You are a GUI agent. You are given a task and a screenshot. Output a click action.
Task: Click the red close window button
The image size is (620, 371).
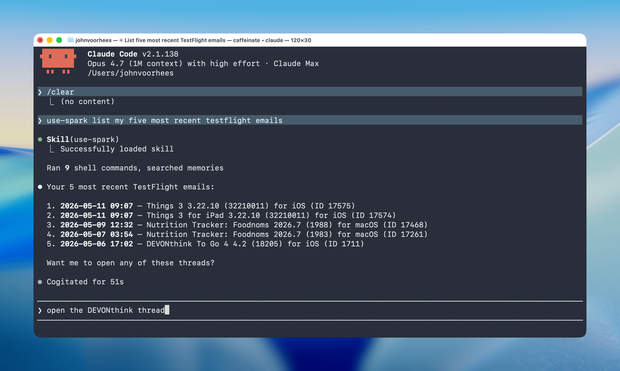point(40,40)
